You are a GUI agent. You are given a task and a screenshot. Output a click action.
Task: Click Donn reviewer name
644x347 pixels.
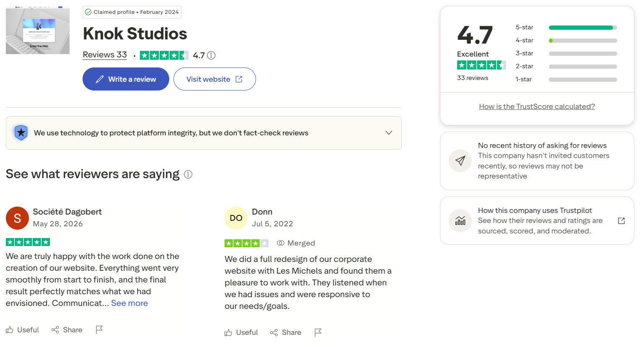[262, 212]
